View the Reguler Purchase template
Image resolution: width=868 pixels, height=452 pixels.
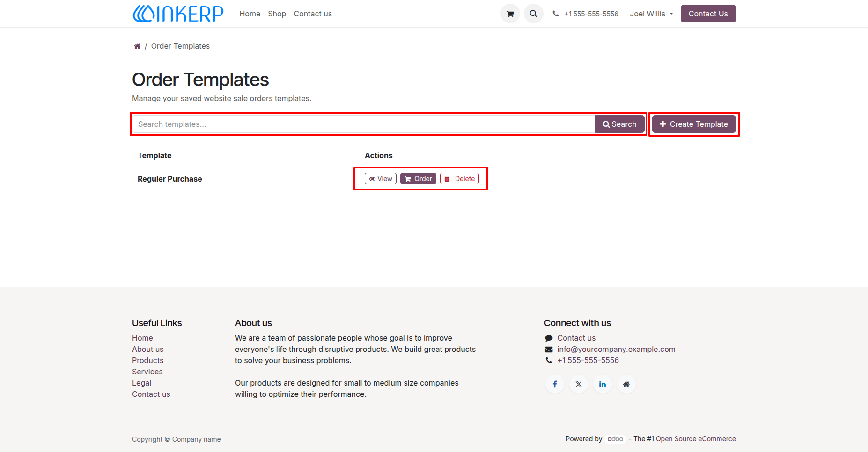pos(381,179)
